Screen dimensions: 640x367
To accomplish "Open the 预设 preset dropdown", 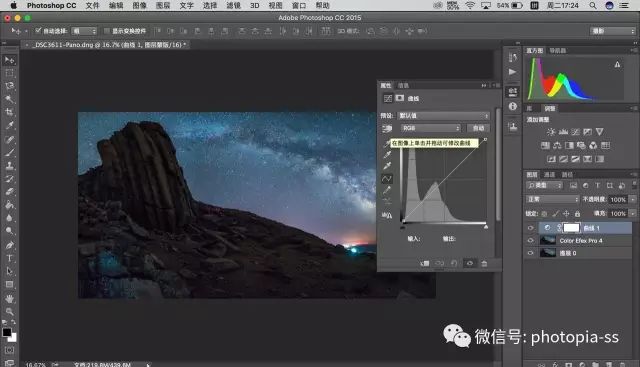I will pos(444,116).
